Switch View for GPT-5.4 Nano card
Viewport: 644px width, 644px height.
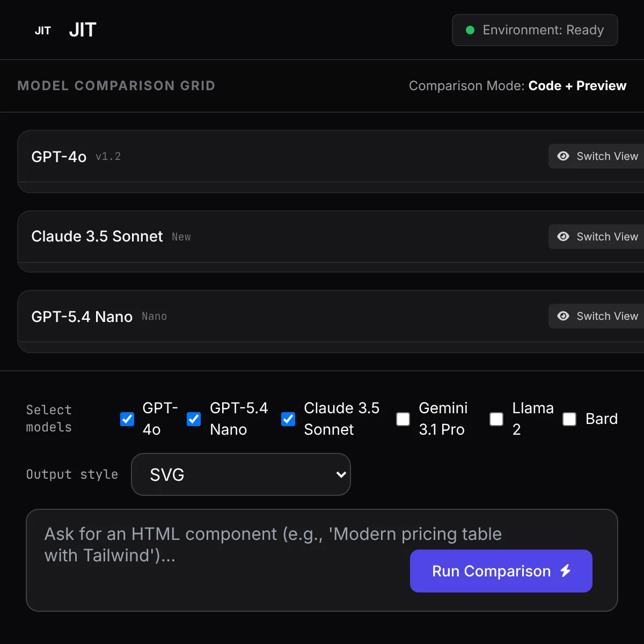coord(596,316)
